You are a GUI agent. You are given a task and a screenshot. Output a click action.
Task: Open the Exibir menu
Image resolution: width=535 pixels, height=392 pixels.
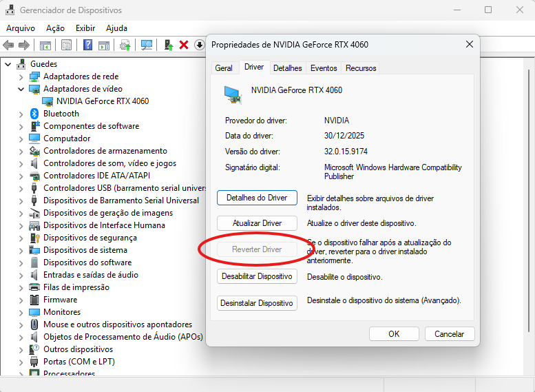pyautogui.click(x=85, y=28)
